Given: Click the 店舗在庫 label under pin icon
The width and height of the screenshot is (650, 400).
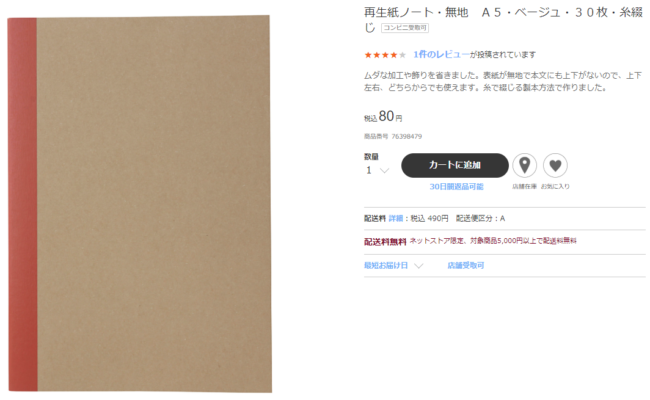Looking at the screenshot, I should pos(524,187).
